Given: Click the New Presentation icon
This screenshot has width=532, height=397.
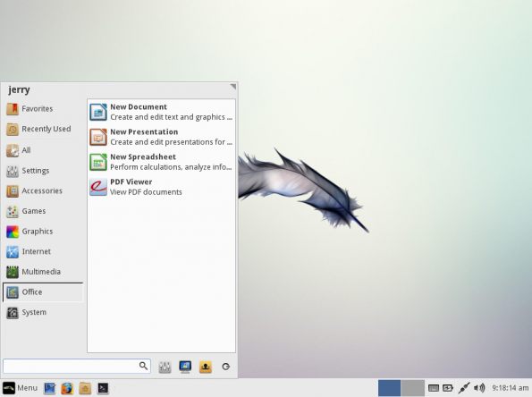Looking at the screenshot, I should 98,137.
